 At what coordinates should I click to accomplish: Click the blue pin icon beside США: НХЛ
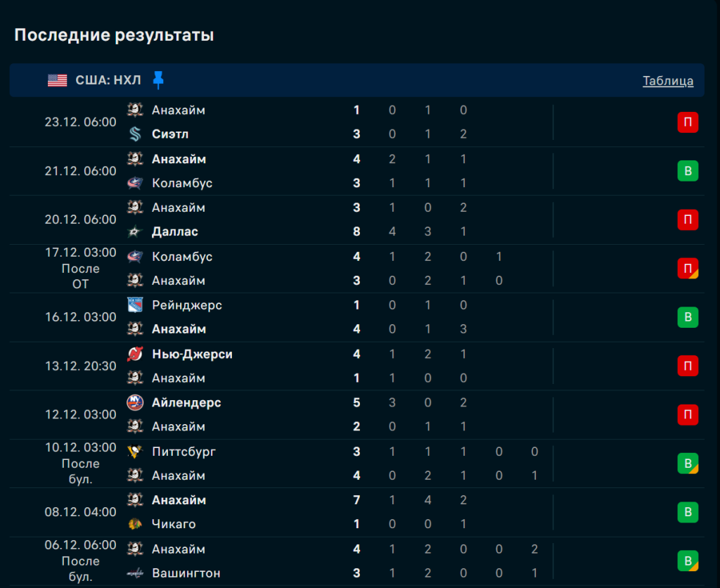(x=158, y=79)
